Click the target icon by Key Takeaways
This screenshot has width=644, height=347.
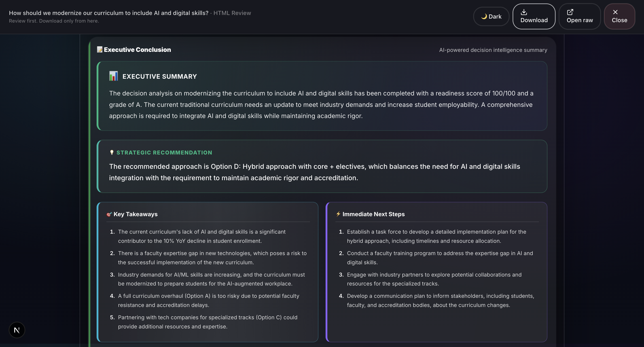click(x=109, y=214)
